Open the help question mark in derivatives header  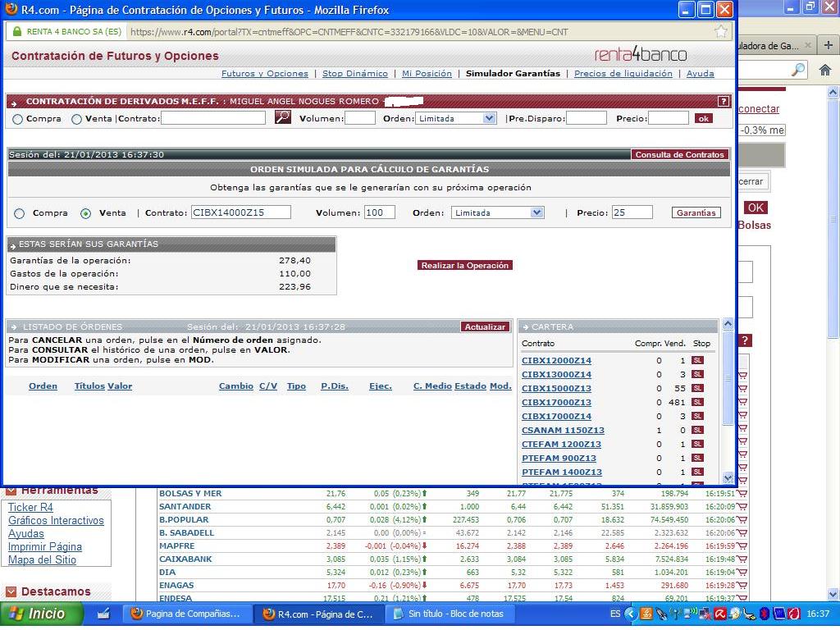[724, 101]
